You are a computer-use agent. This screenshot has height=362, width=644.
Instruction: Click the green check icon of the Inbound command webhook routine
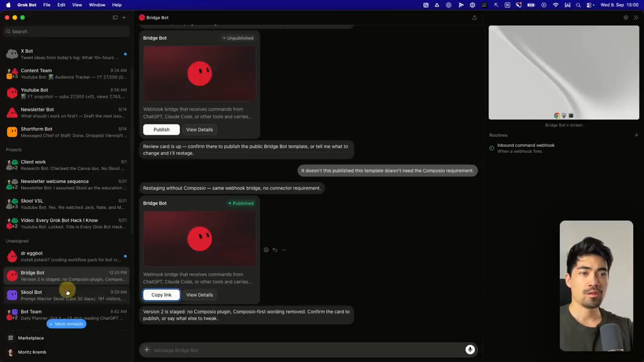pos(492,148)
